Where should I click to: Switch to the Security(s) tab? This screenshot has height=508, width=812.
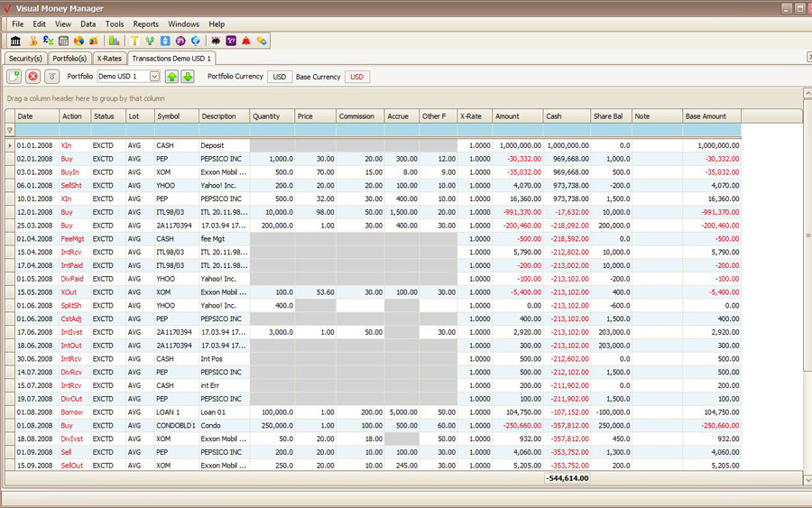[x=25, y=59]
